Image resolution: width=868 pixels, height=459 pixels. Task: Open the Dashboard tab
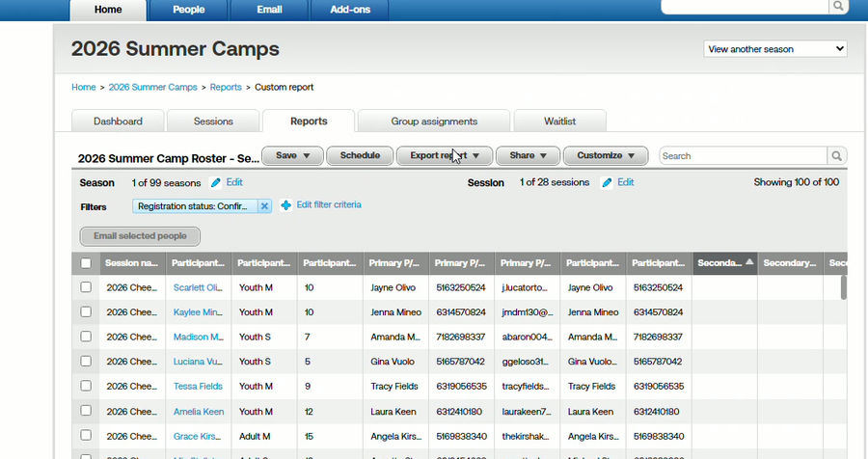pos(118,121)
